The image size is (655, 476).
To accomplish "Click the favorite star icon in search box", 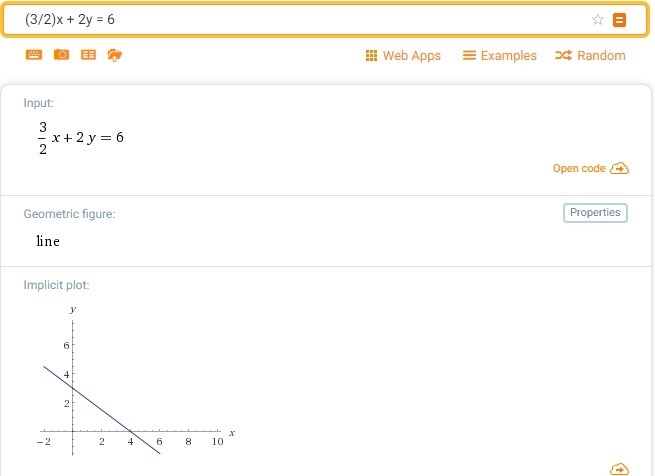I will click(598, 20).
